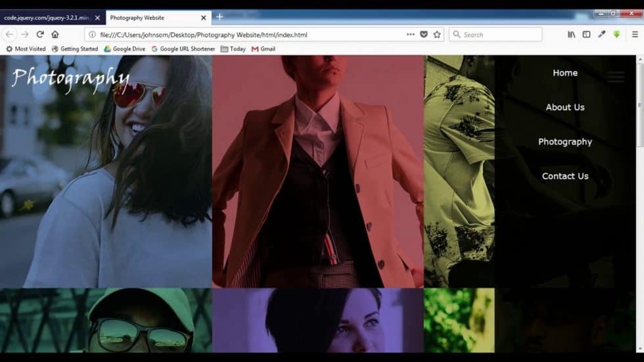Open Contact Us navigation link

tap(564, 176)
